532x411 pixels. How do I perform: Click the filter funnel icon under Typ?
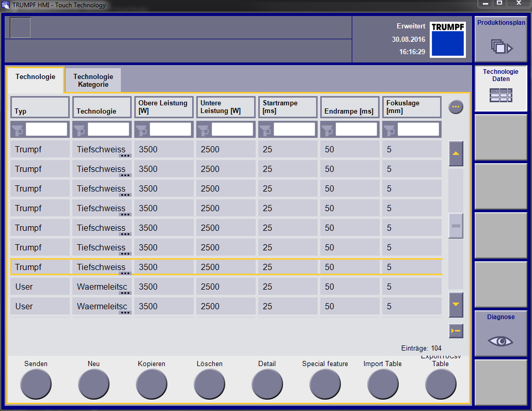[18, 130]
